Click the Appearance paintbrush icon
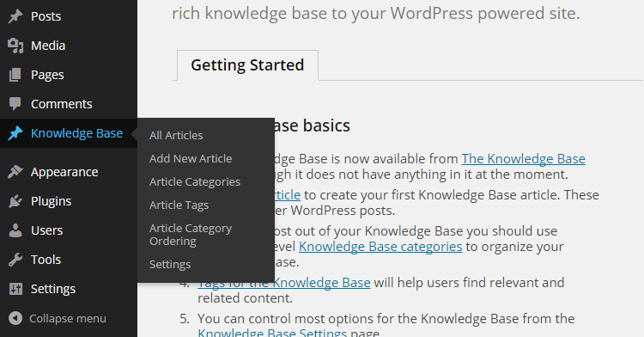644x337 pixels. 15,172
